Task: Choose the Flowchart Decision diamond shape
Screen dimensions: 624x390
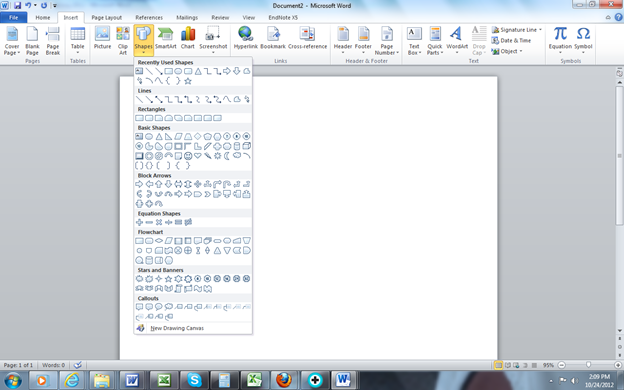Action: point(159,241)
